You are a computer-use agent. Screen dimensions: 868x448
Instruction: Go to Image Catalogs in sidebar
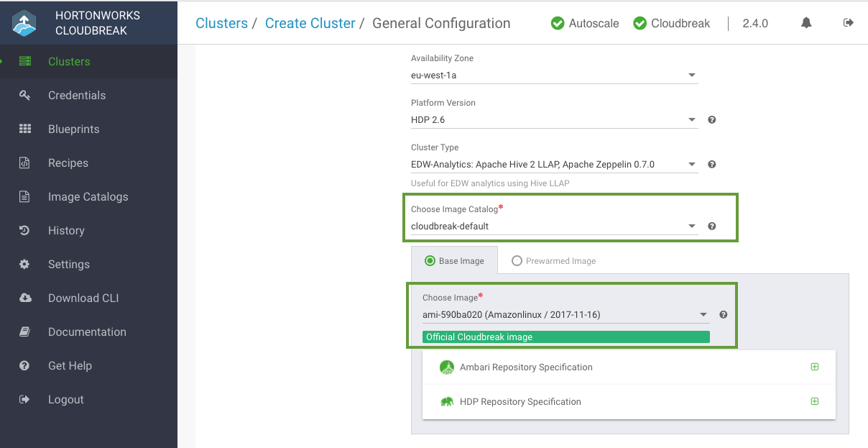[88, 197]
